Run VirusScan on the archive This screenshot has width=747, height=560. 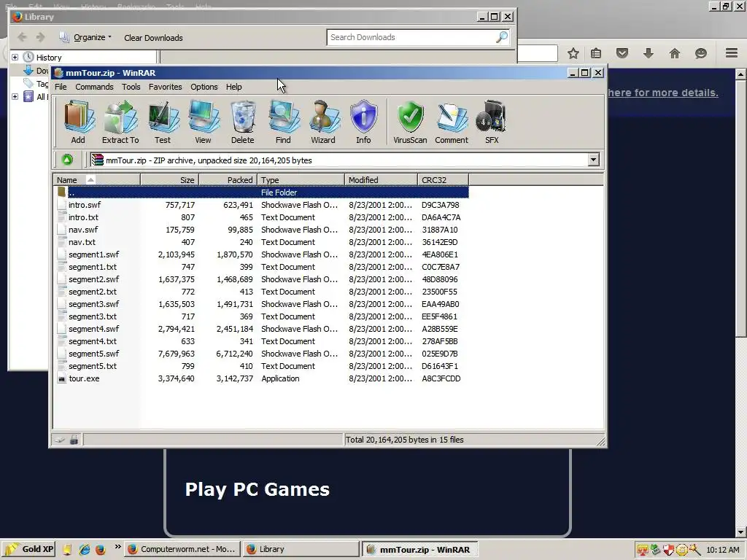coord(410,122)
